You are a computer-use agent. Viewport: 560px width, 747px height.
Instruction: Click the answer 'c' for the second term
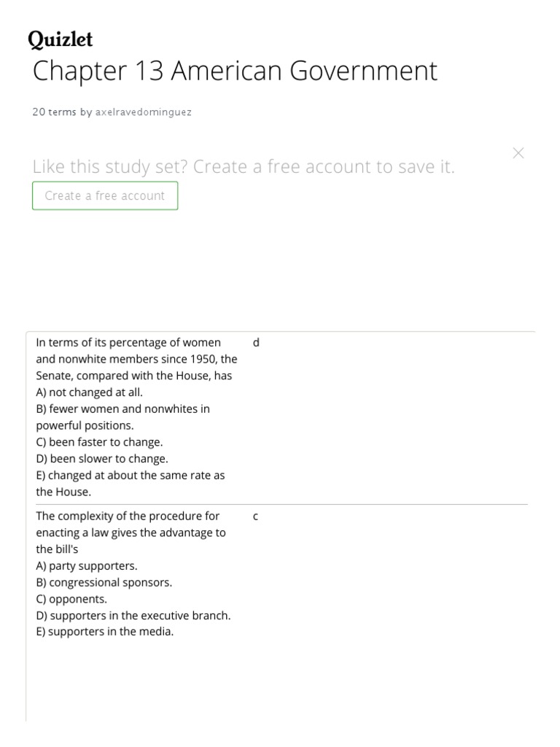(x=256, y=516)
